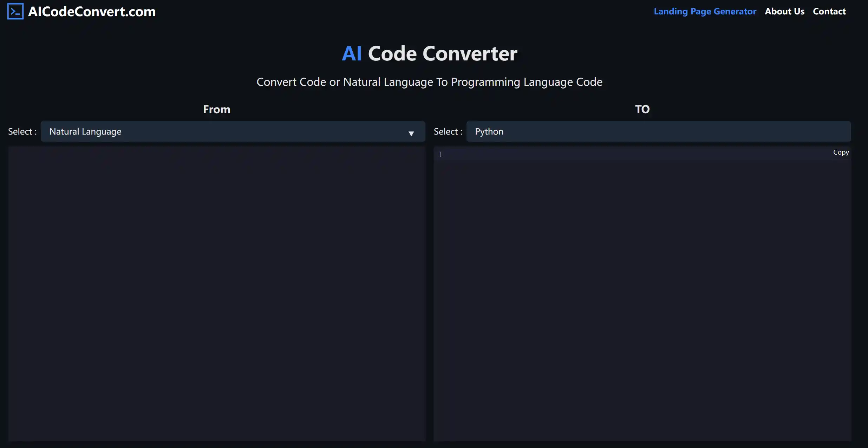Click the Select label beside Natural Language
This screenshot has height=448, width=868.
22,131
